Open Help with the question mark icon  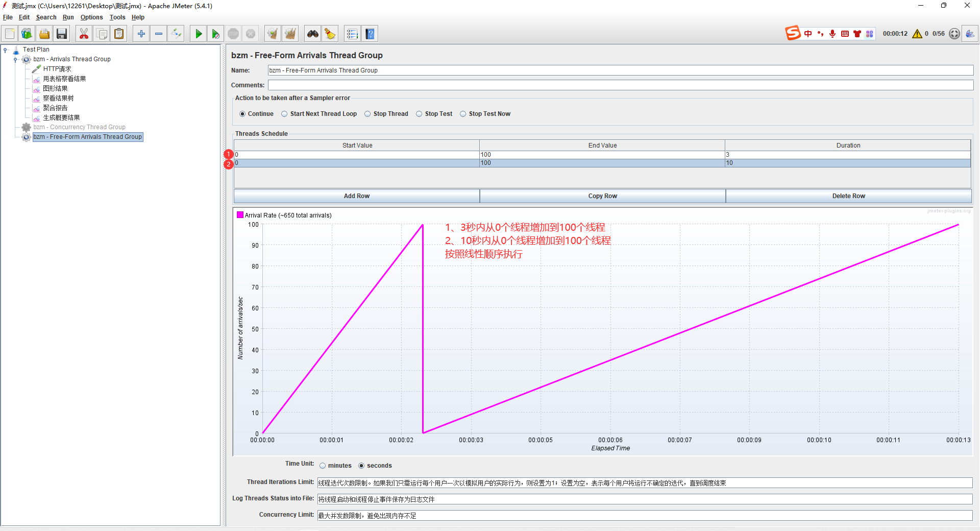370,34
